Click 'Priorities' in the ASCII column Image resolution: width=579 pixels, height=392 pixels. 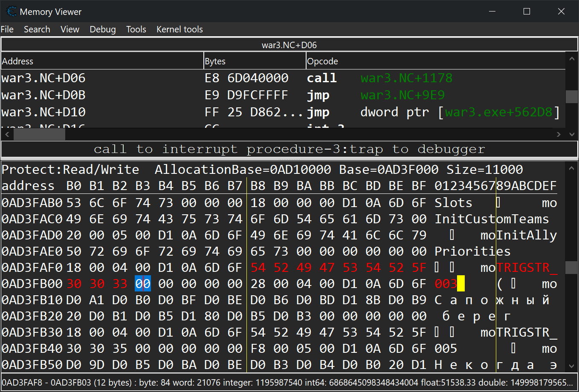pyautogui.click(x=473, y=251)
